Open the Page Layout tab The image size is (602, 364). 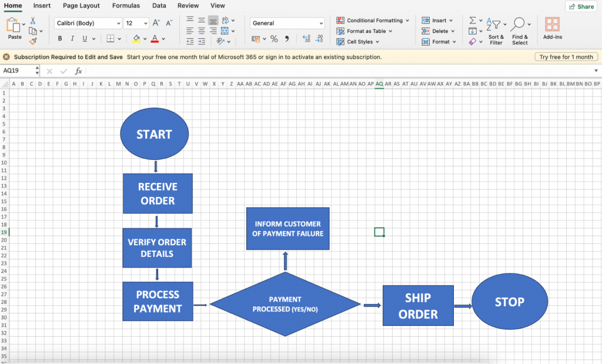(x=81, y=6)
